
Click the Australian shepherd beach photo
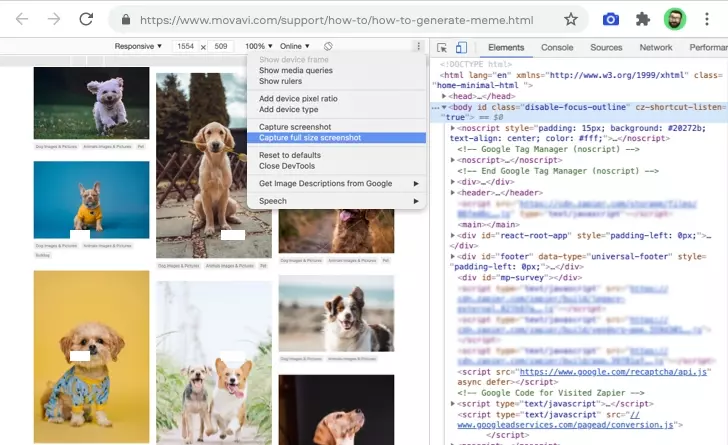pyautogui.click(x=336, y=314)
